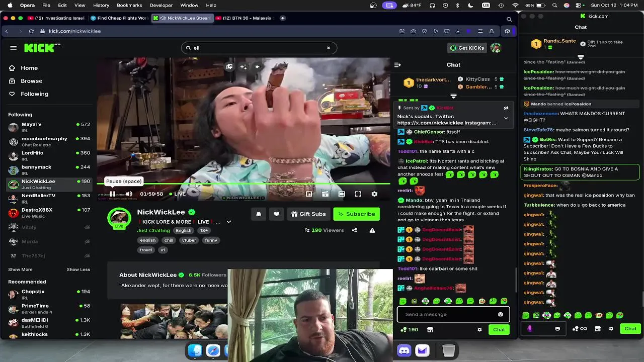Click the clip icon in video player
Screen dimensions: 644x362
coord(326,194)
